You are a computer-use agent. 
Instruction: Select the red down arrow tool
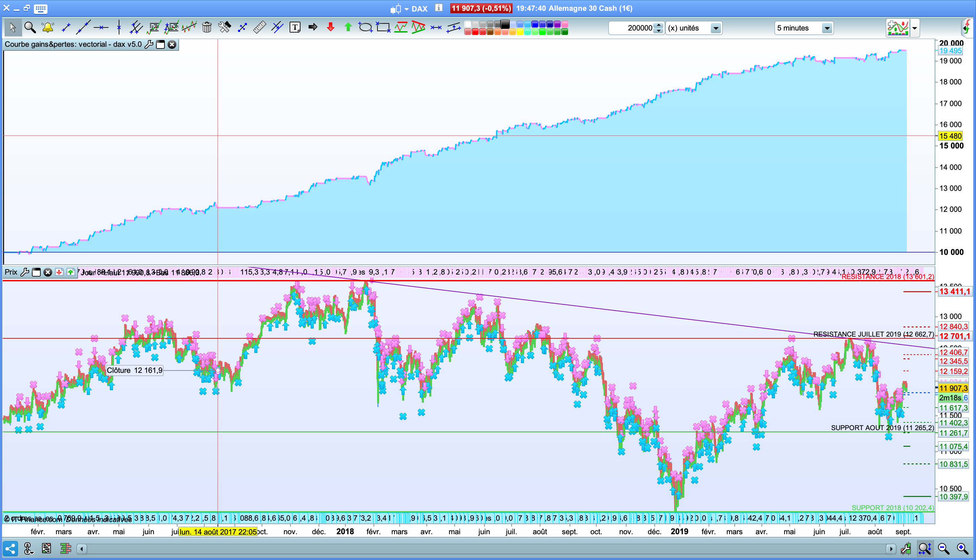[330, 27]
